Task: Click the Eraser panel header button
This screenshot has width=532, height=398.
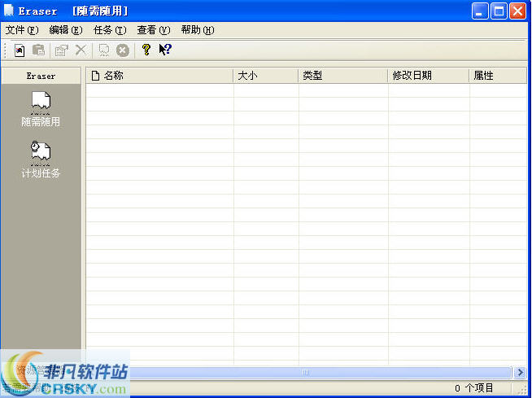Action: (x=41, y=76)
